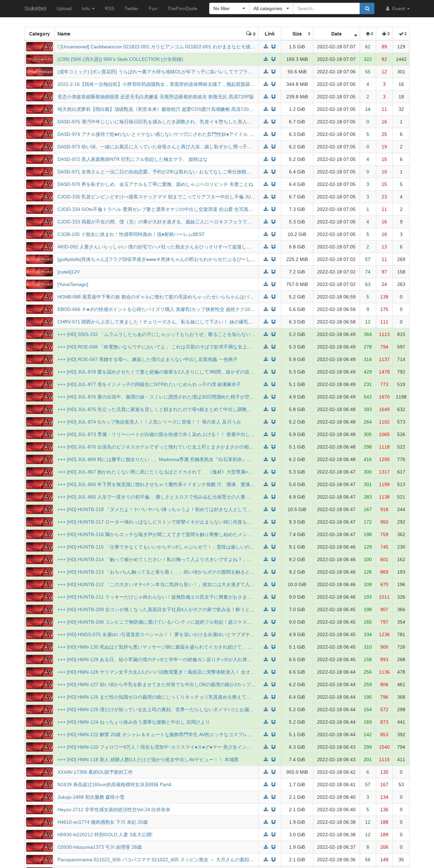Viewport: 434px width, 868px height.
Task: Select the seeders count 543
Action: 368,397
